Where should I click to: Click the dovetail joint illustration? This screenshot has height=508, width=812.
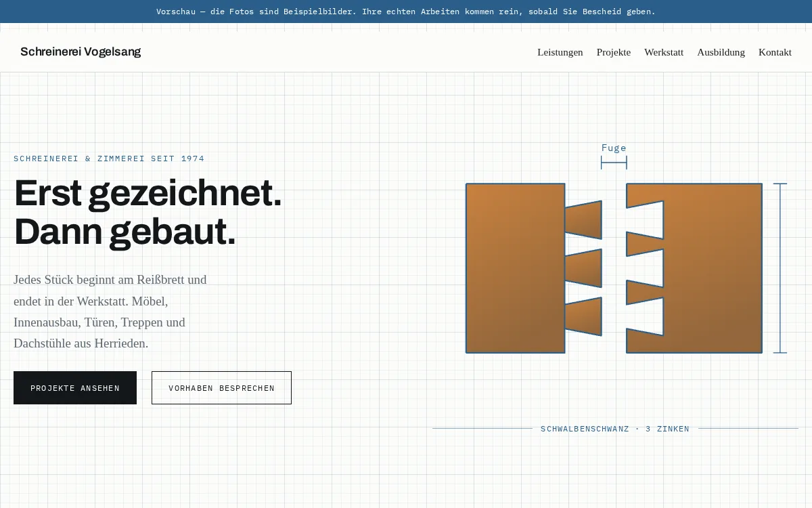click(x=614, y=268)
